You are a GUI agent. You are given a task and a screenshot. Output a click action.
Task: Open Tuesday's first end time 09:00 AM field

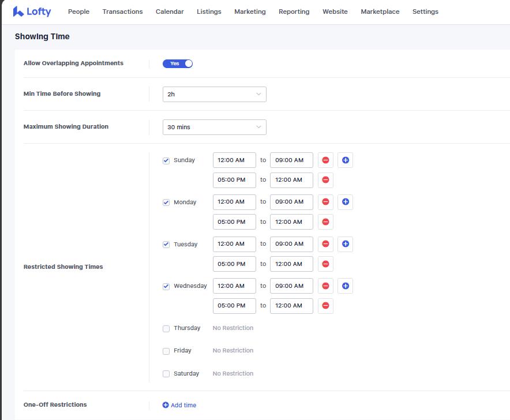point(291,244)
